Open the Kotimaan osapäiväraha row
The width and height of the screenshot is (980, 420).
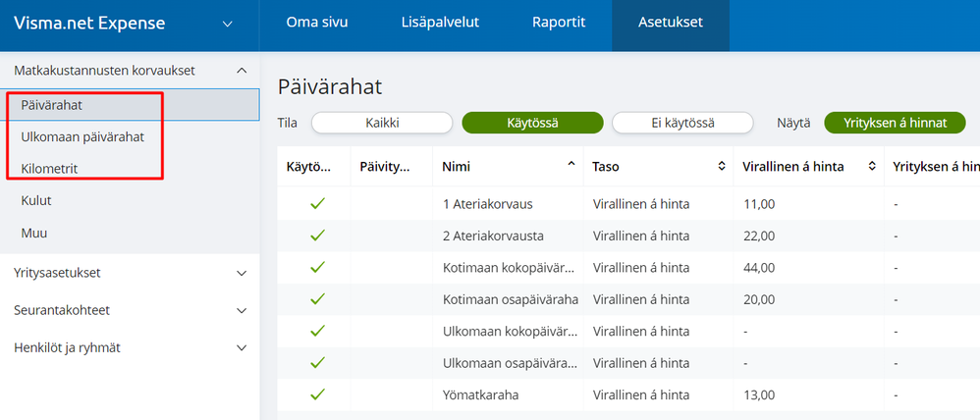pyautogui.click(x=628, y=299)
